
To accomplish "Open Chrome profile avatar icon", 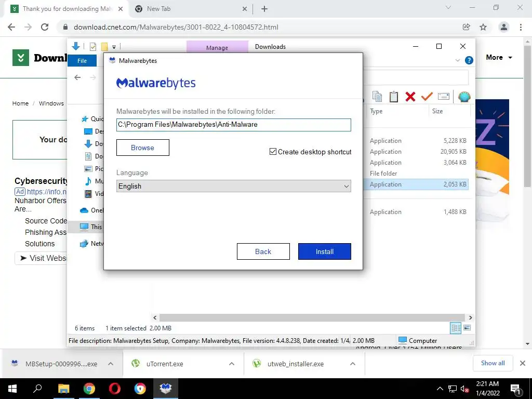I will point(504,27).
